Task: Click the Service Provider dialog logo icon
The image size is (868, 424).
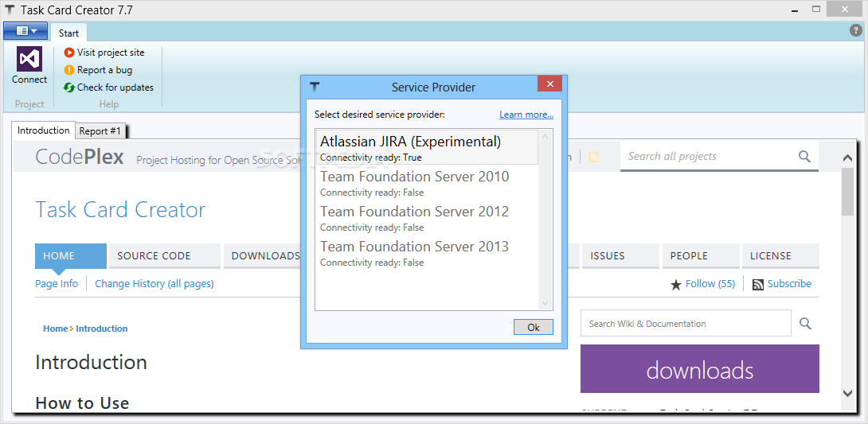Action: [315, 87]
